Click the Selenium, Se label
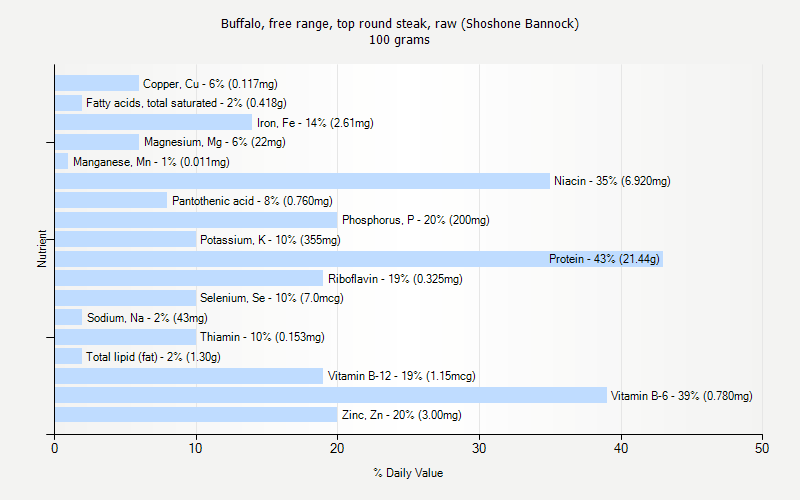Viewport: 800px width, 500px height. pos(271,298)
